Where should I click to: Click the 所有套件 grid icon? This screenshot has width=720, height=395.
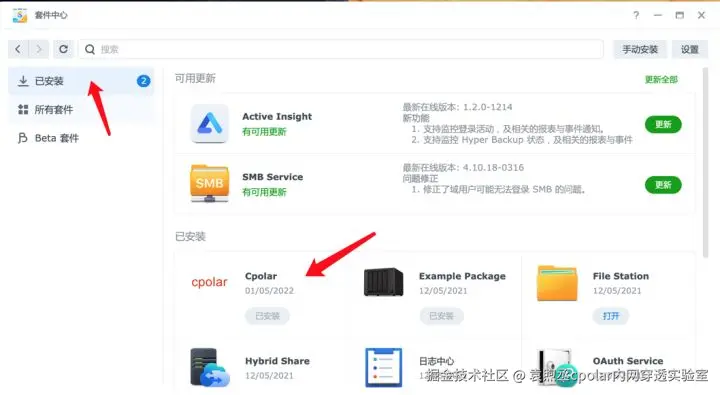(x=23, y=109)
